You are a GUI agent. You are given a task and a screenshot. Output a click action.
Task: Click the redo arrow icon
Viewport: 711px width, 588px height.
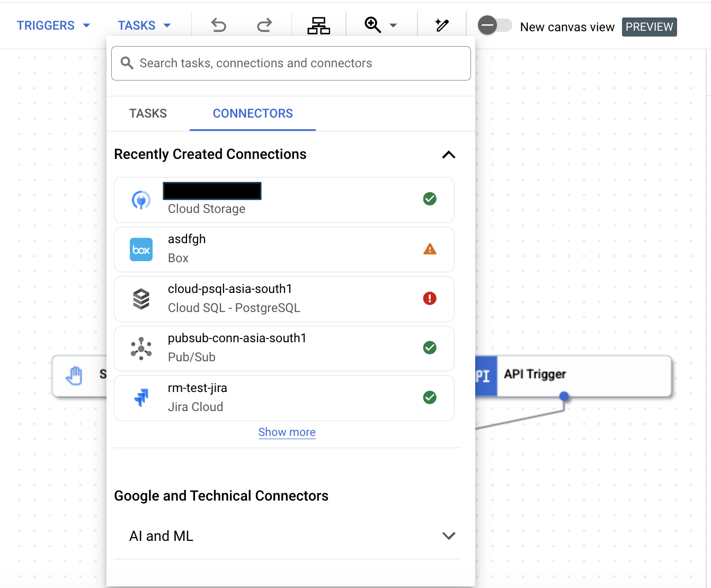[x=264, y=25]
